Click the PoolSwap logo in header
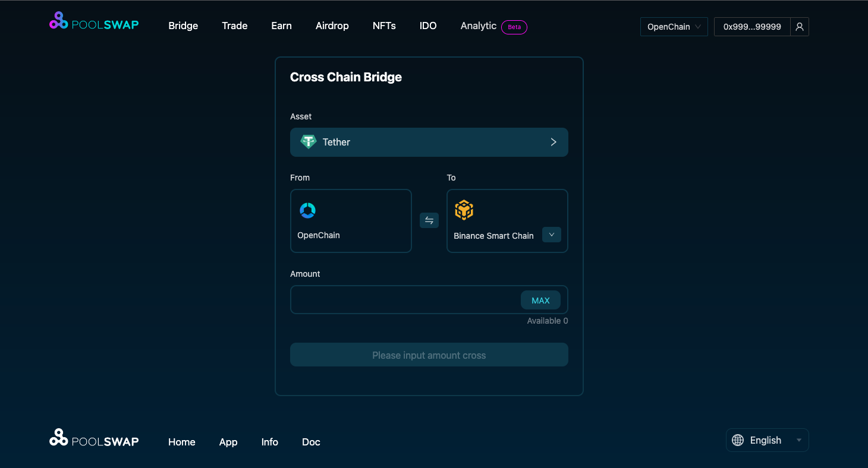868x468 pixels. 94,21
